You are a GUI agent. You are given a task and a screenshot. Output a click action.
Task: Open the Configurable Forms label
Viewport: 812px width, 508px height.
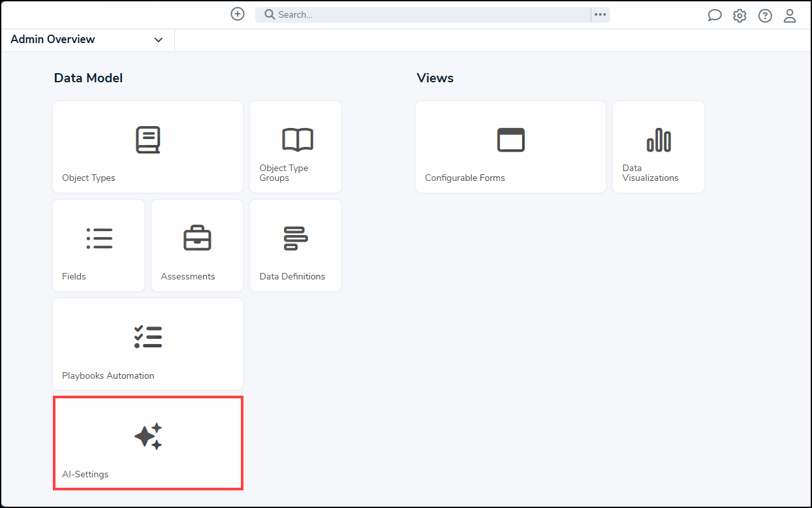(465, 178)
